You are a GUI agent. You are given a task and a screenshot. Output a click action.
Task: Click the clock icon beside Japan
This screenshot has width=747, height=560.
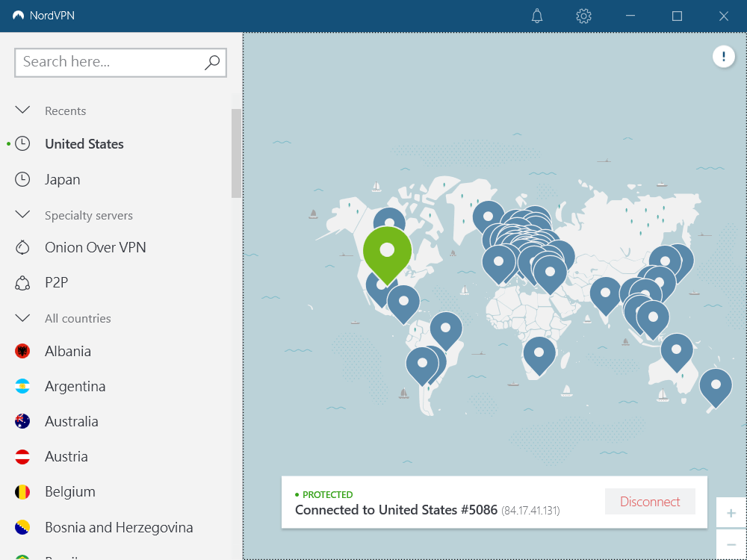[x=22, y=179]
